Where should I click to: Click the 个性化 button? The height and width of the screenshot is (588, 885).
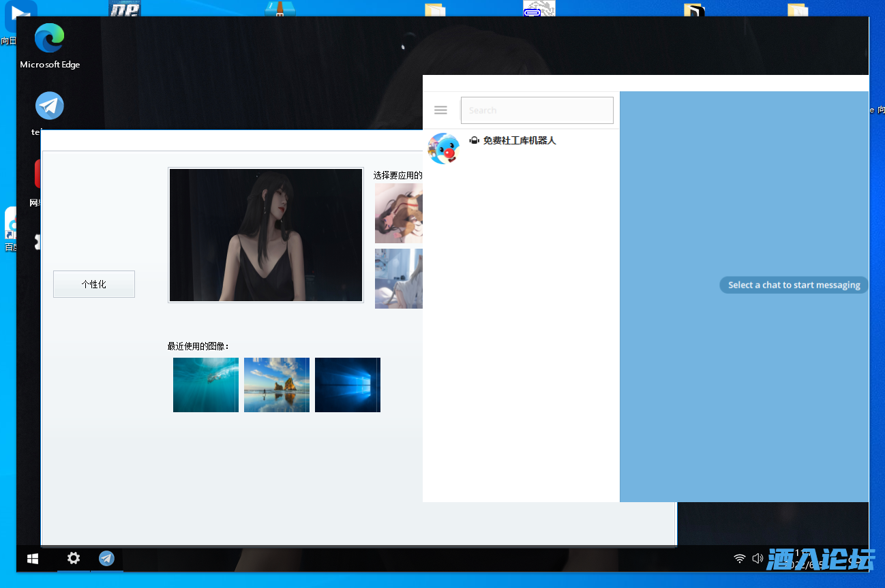(94, 284)
